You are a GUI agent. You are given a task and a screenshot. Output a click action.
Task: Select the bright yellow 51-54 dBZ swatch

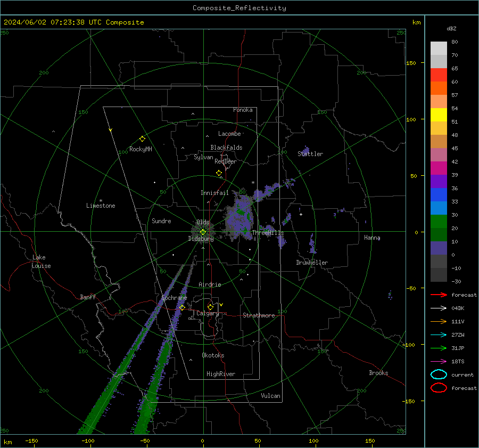pyautogui.click(x=439, y=115)
